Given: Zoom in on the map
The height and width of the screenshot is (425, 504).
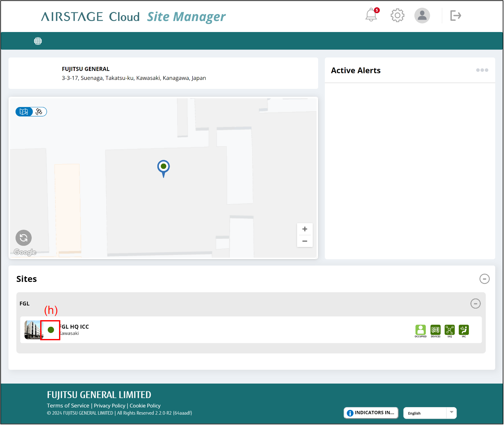Looking at the screenshot, I should click(305, 229).
